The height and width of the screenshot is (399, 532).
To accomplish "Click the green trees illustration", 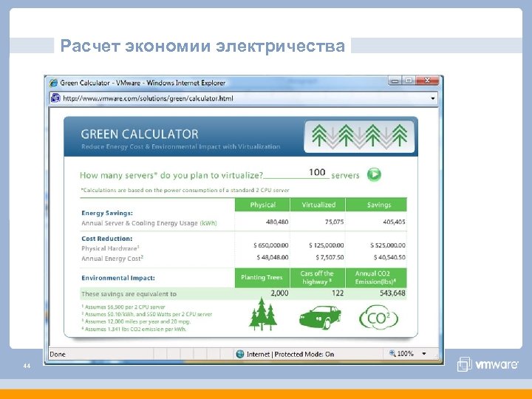I will pos(262,314).
